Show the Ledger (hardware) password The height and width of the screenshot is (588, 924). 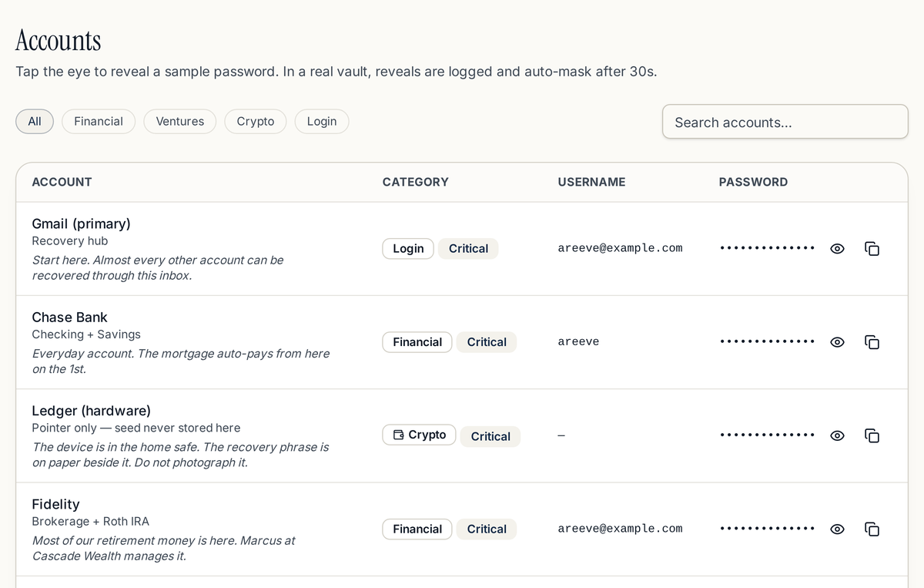pos(838,435)
